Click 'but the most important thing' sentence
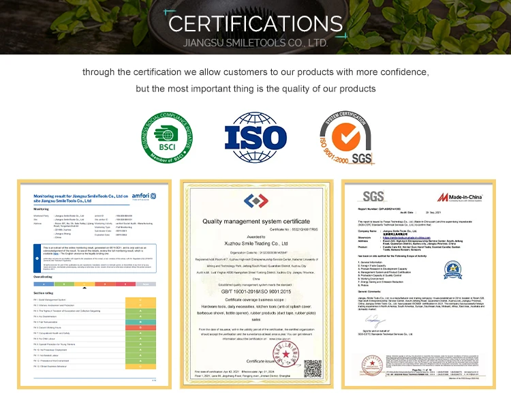 [255, 89]
